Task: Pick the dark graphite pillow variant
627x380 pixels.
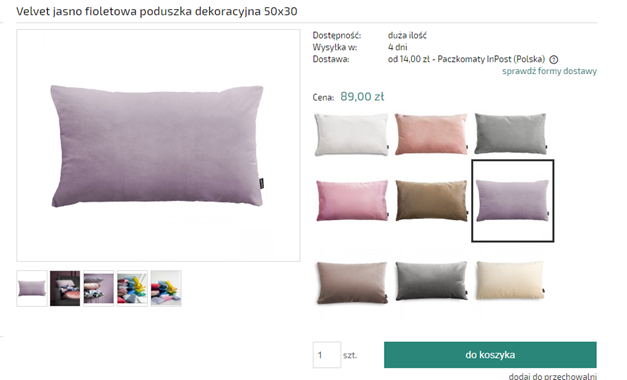Action: pyautogui.click(x=431, y=281)
